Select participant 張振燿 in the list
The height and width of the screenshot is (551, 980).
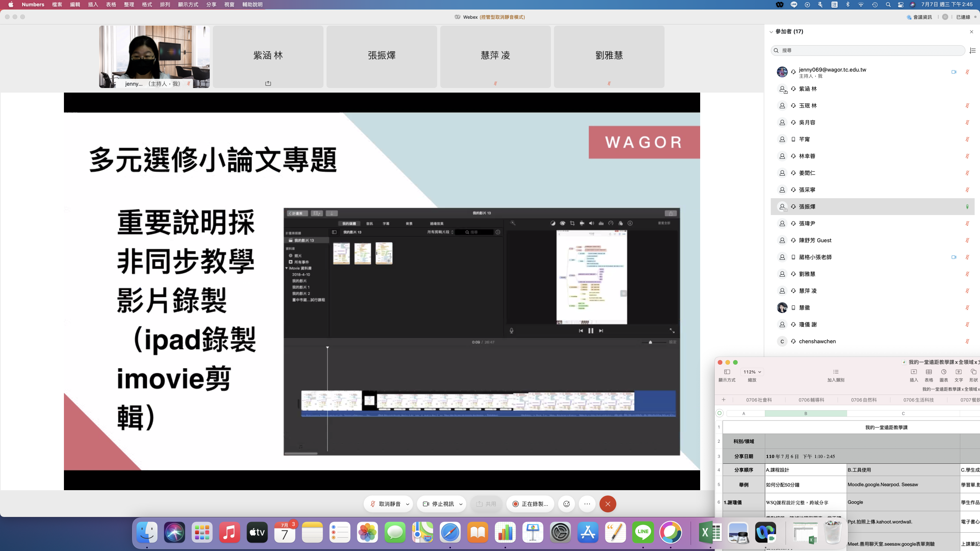pyautogui.click(x=807, y=207)
